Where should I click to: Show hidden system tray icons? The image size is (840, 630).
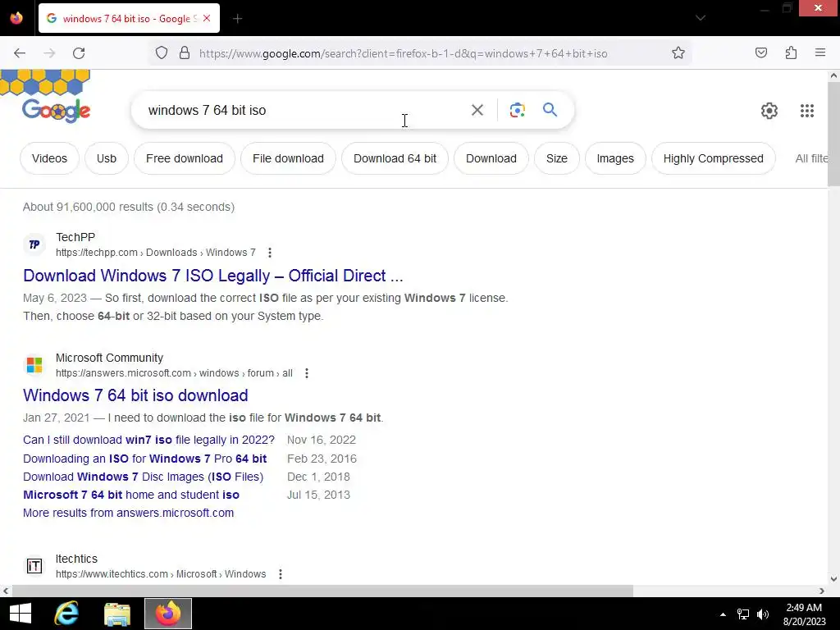[x=723, y=614]
